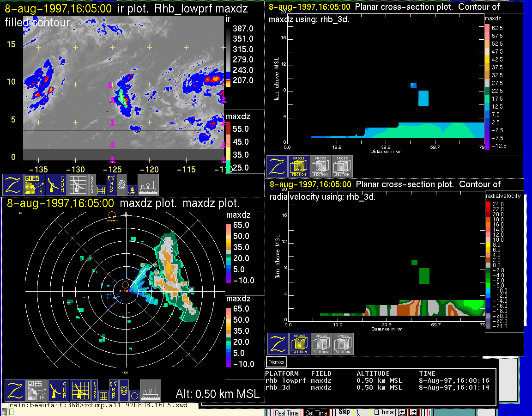Screen dimensions: 532x416
Task: Open the hrs units dropdown
Action: [x=384, y=412]
